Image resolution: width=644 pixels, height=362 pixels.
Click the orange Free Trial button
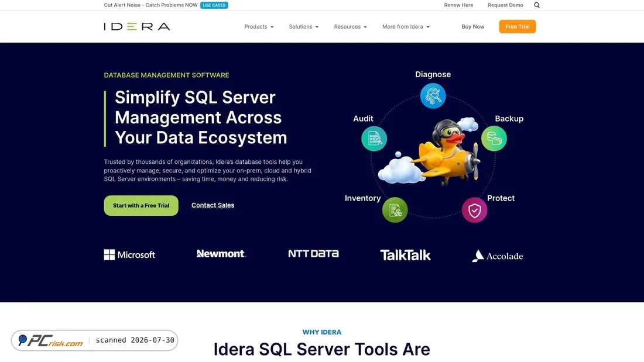517,27
